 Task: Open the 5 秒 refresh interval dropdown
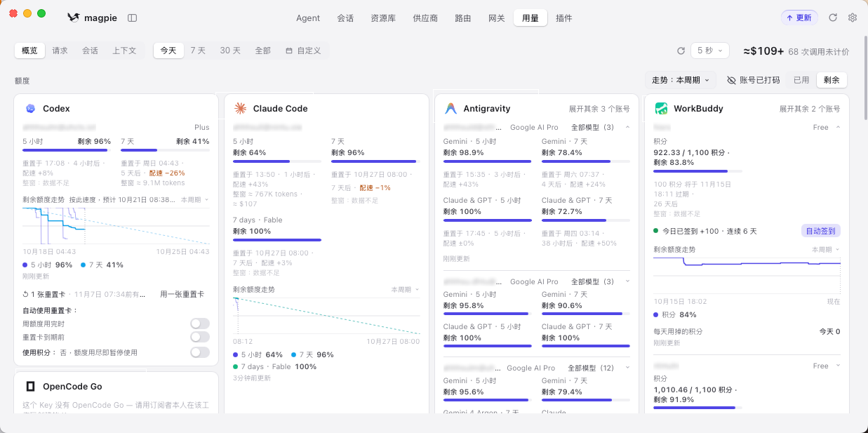(710, 51)
